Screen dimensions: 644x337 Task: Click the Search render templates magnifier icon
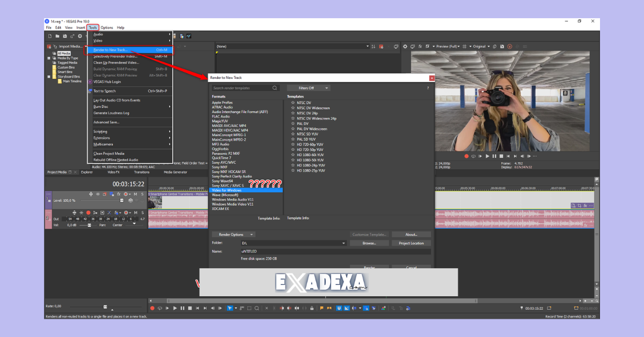click(274, 87)
